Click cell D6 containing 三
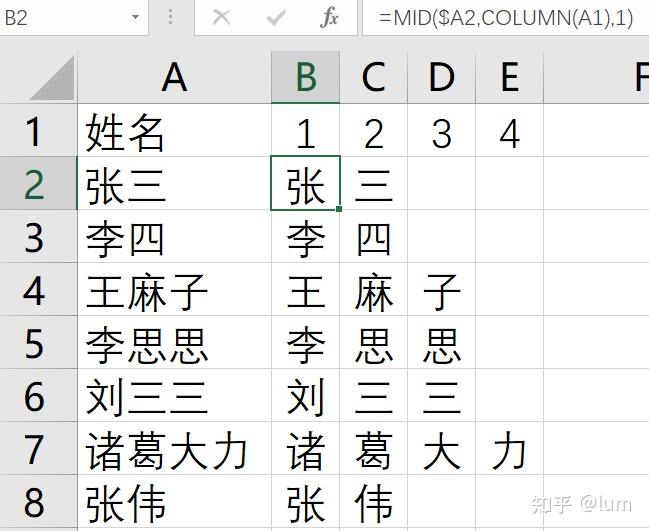Image resolution: width=649 pixels, height=531 pixels. coord(442,395)
